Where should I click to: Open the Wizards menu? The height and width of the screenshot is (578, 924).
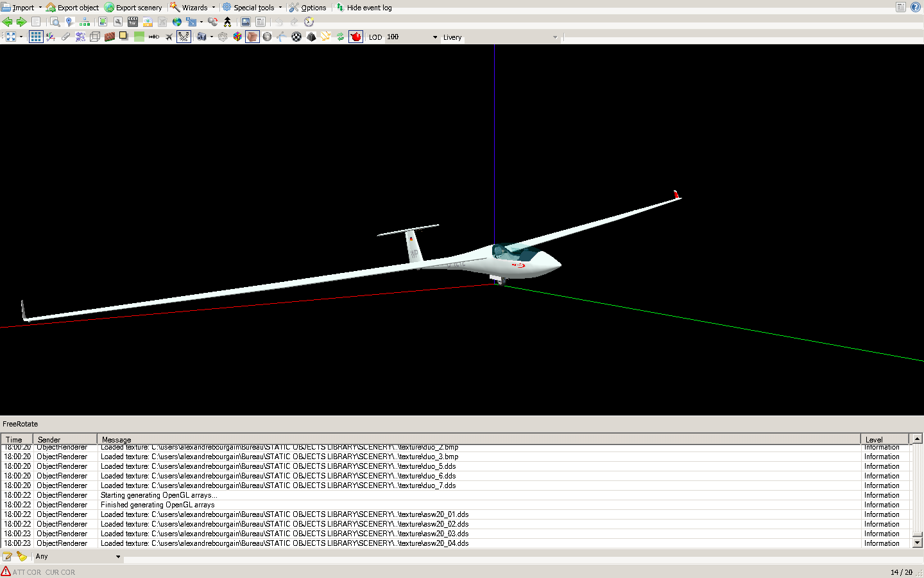pos(193,8)
